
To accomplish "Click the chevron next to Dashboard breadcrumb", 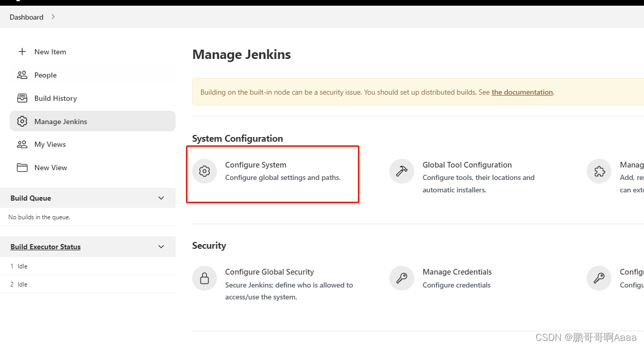I will point(53,17).
